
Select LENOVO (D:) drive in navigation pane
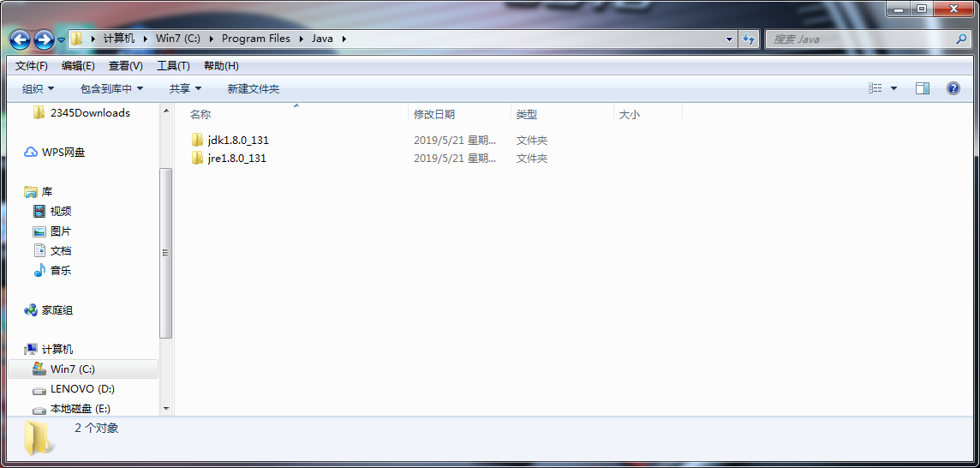[82, 388]
